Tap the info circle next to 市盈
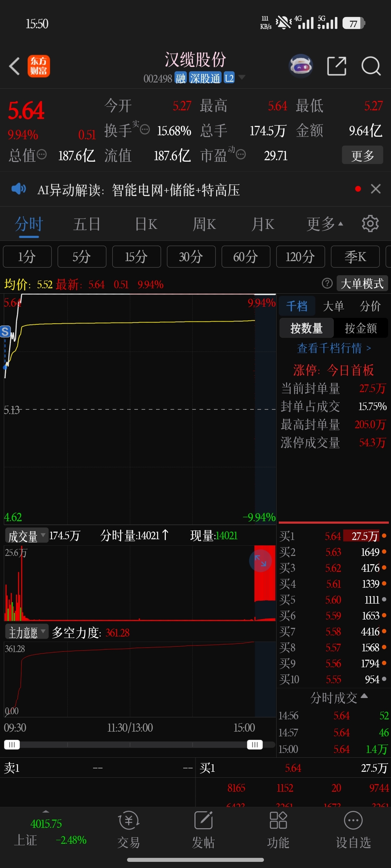The image size is (391, 868). click(241, 154)
